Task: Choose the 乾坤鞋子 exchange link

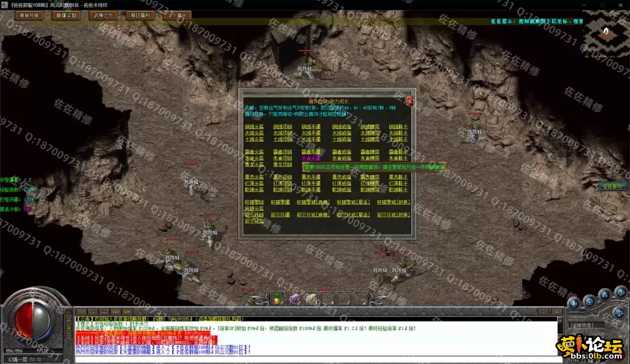Action: pos(398,189)
